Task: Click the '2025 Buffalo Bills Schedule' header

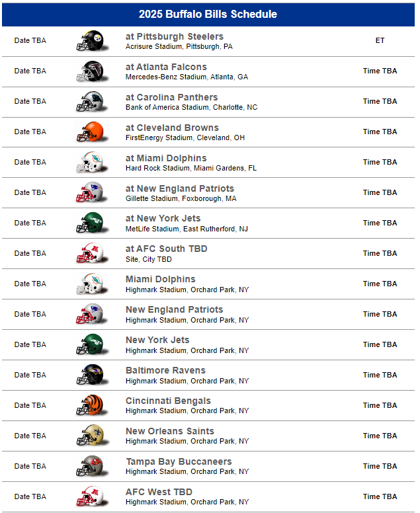Action: pos(208,15)
